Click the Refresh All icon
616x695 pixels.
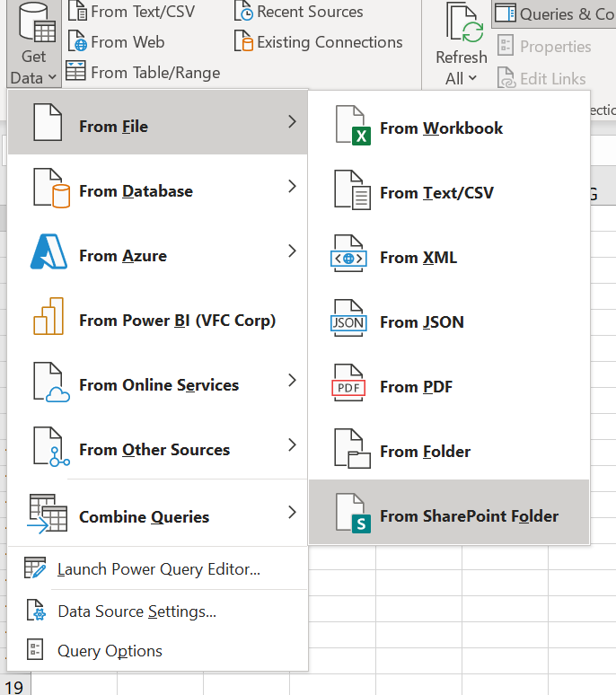tap(464, 22)
